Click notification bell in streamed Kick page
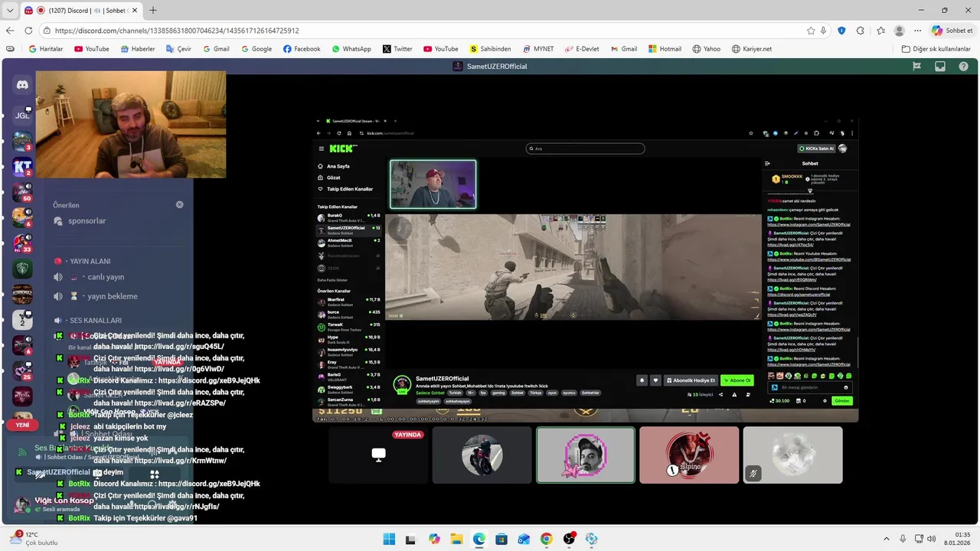980x551 pixels. pos(642,380)
